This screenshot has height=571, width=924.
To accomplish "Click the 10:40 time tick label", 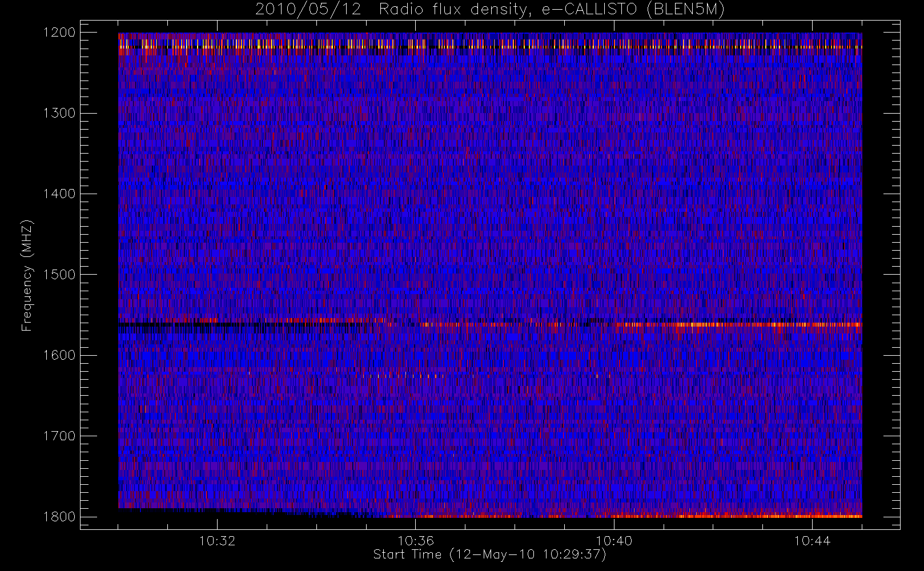I will click(x=614, y=541).
